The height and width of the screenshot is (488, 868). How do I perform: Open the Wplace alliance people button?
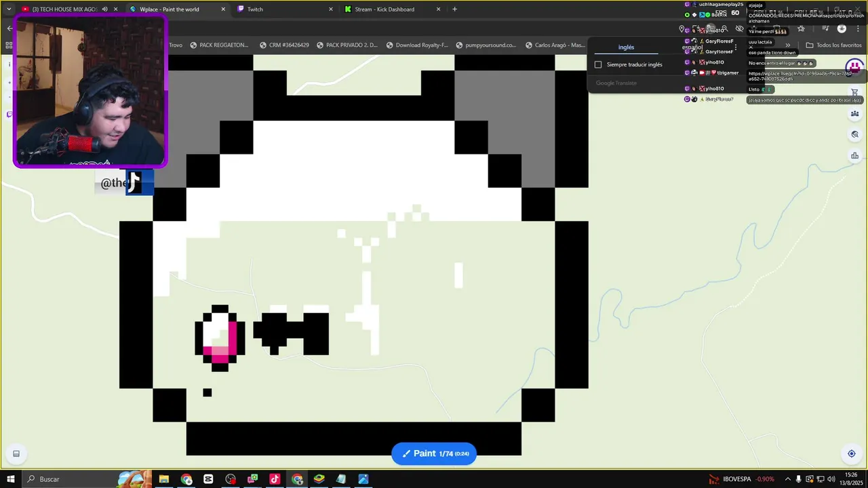tap(854, 113)
